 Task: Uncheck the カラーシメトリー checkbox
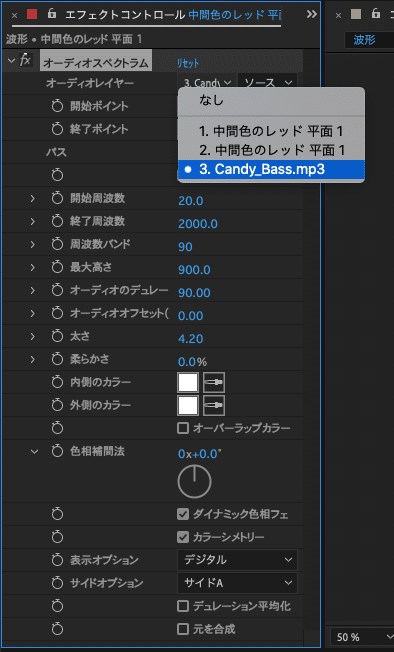click(183, 537)
